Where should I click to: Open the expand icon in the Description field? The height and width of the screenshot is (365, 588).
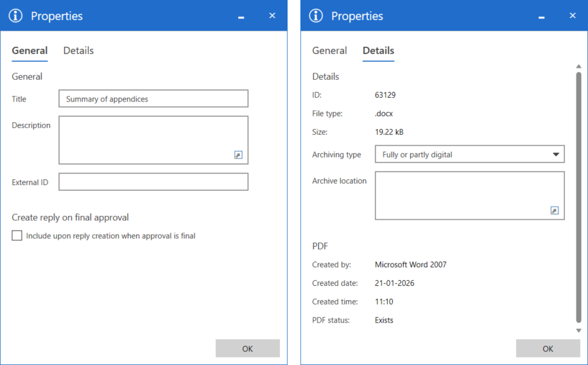click(238, 155)
